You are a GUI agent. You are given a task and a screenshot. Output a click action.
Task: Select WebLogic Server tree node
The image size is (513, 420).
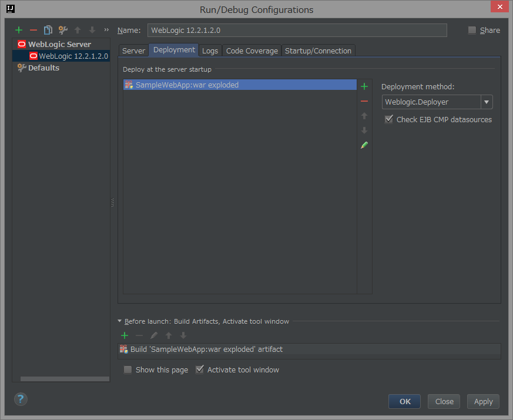pos(59,44)
